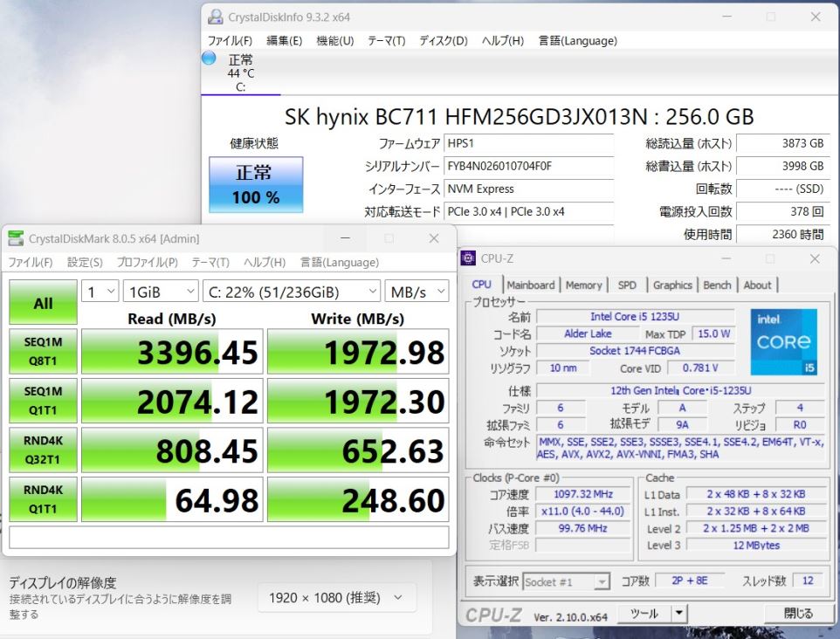Open 言語(Language) menu in CrystalDiskMark

point(339,263)
